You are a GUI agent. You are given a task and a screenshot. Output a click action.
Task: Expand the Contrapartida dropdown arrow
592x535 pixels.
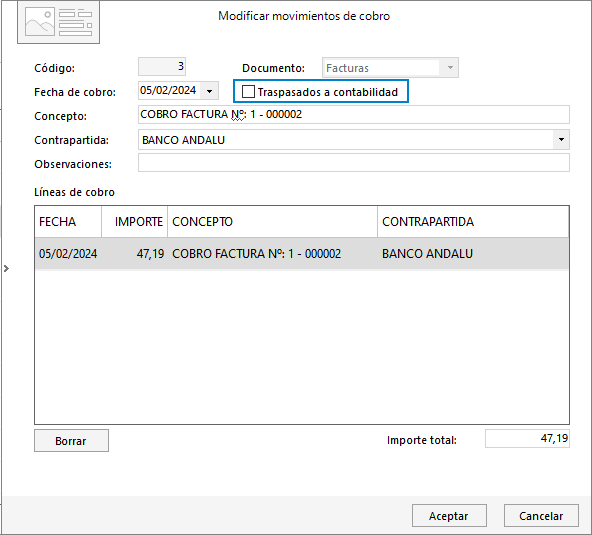point(561,140)
